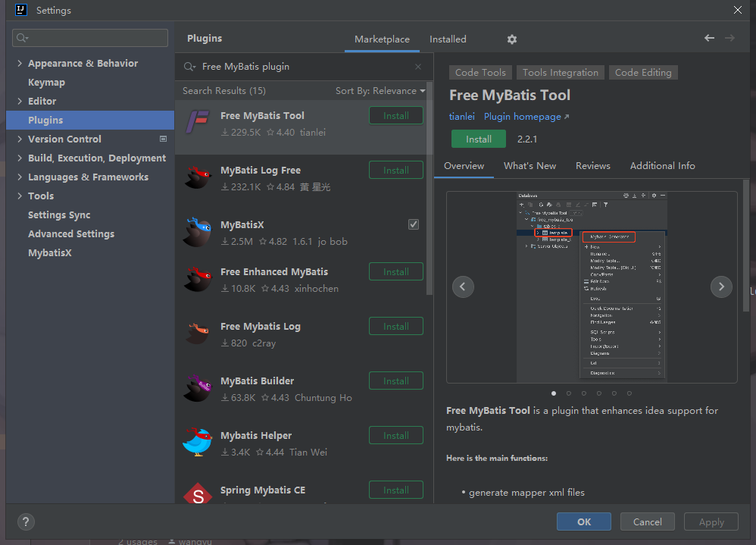This screenshot has height=545, width=756.
Task: Click Spring Mybatis CE icon
Action: point(197,493)
